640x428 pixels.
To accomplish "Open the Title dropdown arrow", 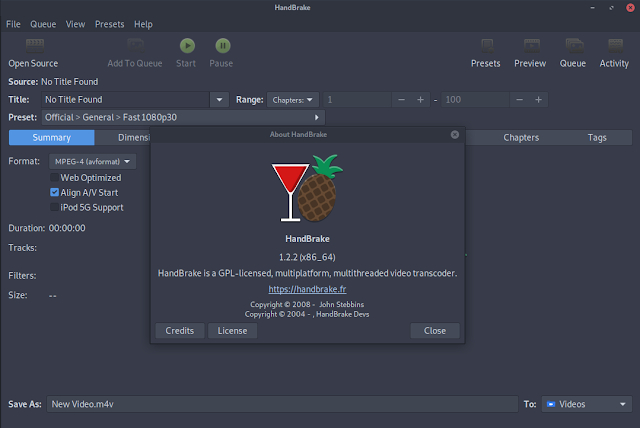I will (219, 100).
